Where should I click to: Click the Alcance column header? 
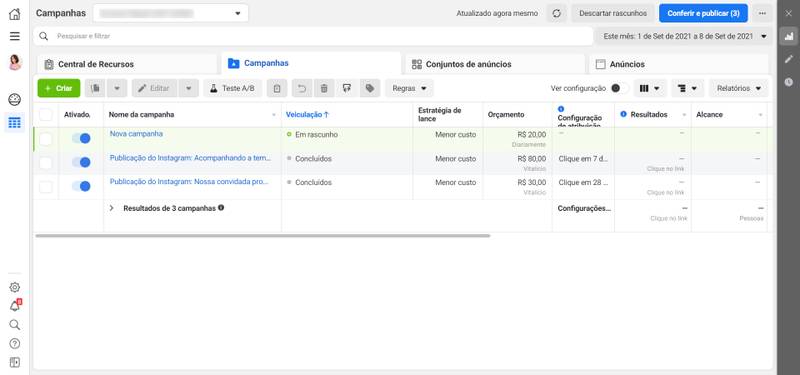click(709, 115)
